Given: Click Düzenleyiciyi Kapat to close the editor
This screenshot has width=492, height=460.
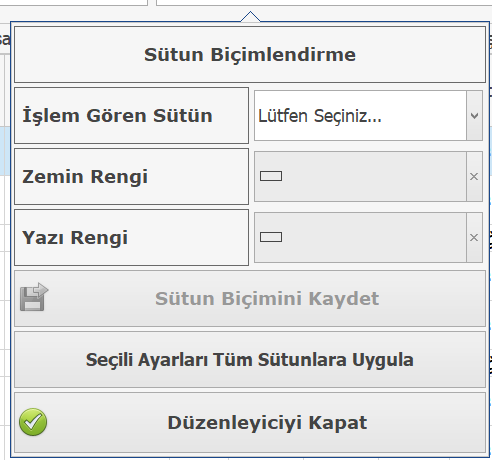Looking at the screenshot, I should point(250,423).
